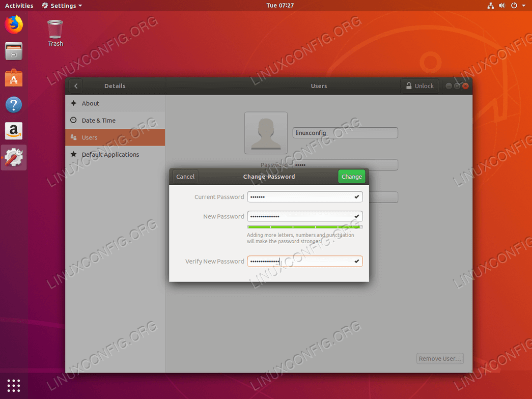This screenshot has width=532, height=399.
Task: Open the Files manager dock icon
Action: click(x=14, y=51)
